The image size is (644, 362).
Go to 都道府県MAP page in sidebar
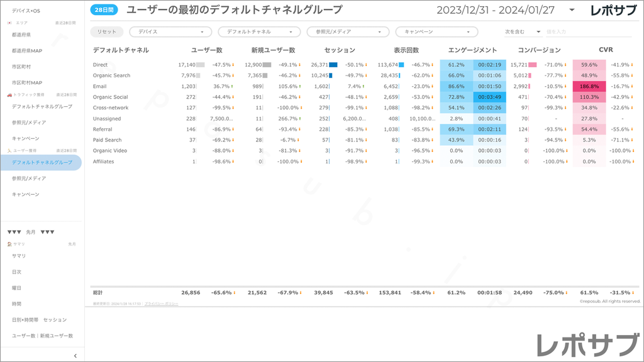pyautogui.click(x=26, y=51)
